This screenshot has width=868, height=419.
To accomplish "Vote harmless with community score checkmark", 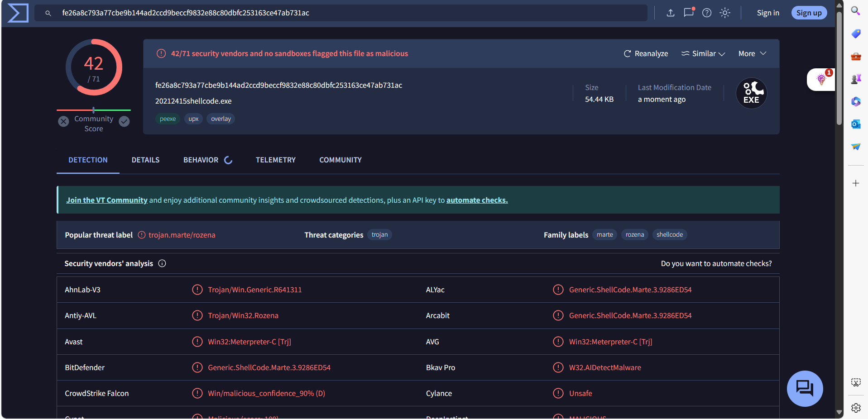I will click(124, 121).
